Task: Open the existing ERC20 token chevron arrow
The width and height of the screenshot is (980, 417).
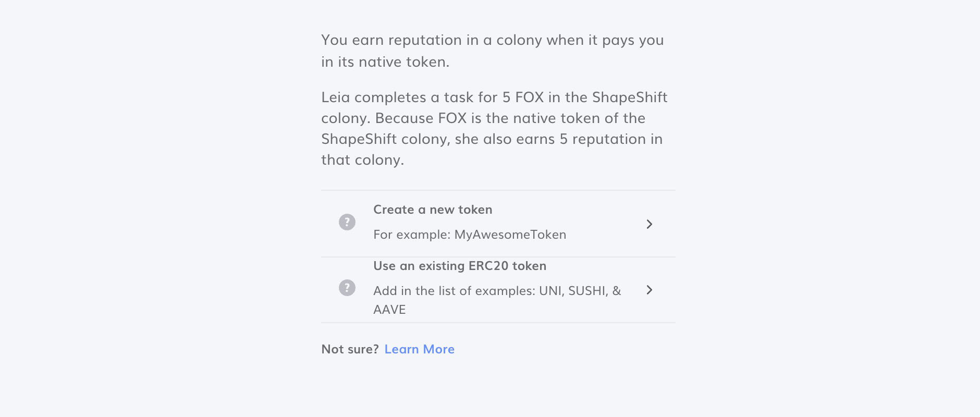Action: tap(649, 290)
